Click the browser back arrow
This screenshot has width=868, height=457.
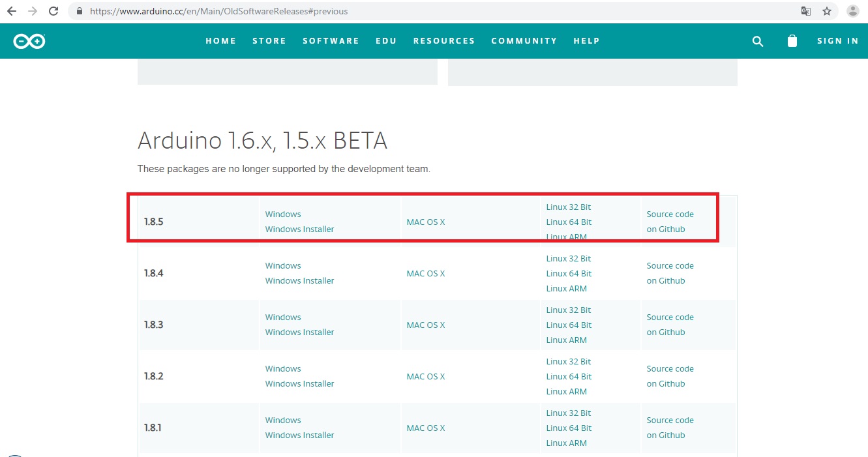(12, 11)
